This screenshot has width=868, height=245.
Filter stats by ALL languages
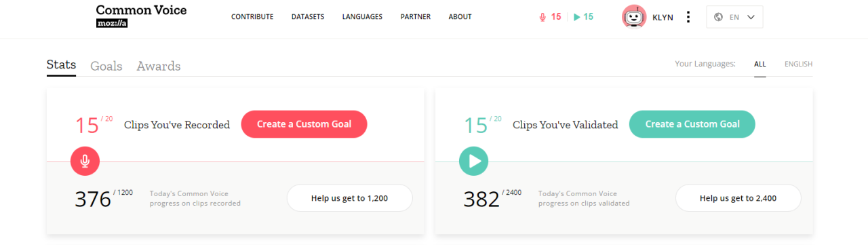pos(760,64)
